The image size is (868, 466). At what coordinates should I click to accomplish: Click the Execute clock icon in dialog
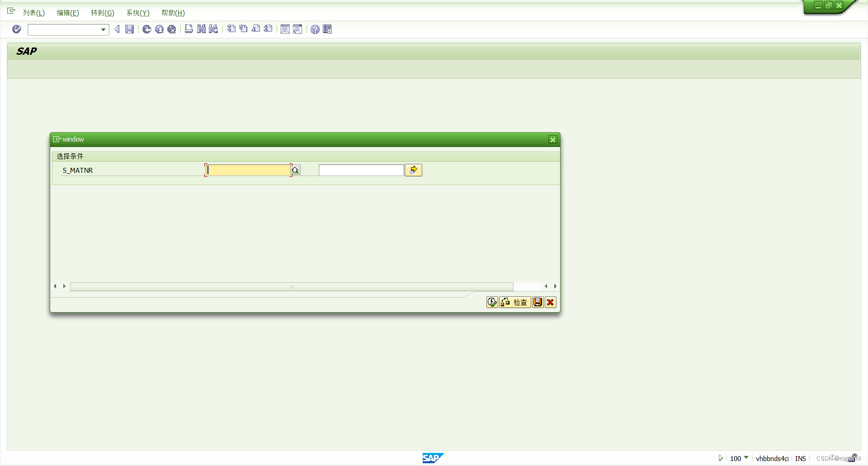[x=491, y=302]
